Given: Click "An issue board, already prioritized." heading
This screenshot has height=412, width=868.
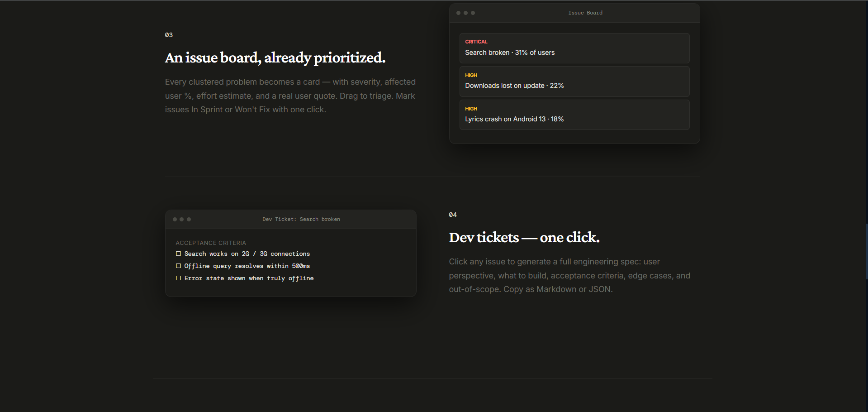Looking at the screenshot, I should (275, 58).
